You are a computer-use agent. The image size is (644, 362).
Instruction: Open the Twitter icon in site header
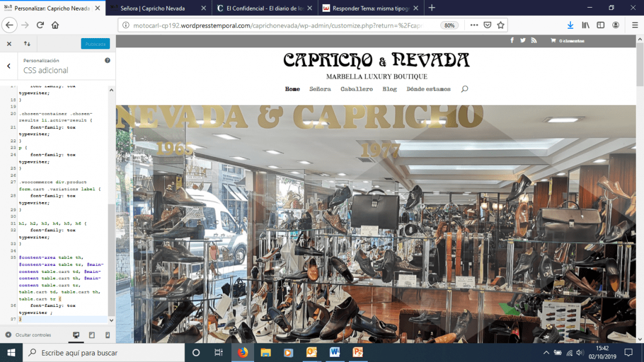click(x=523, y=40)
